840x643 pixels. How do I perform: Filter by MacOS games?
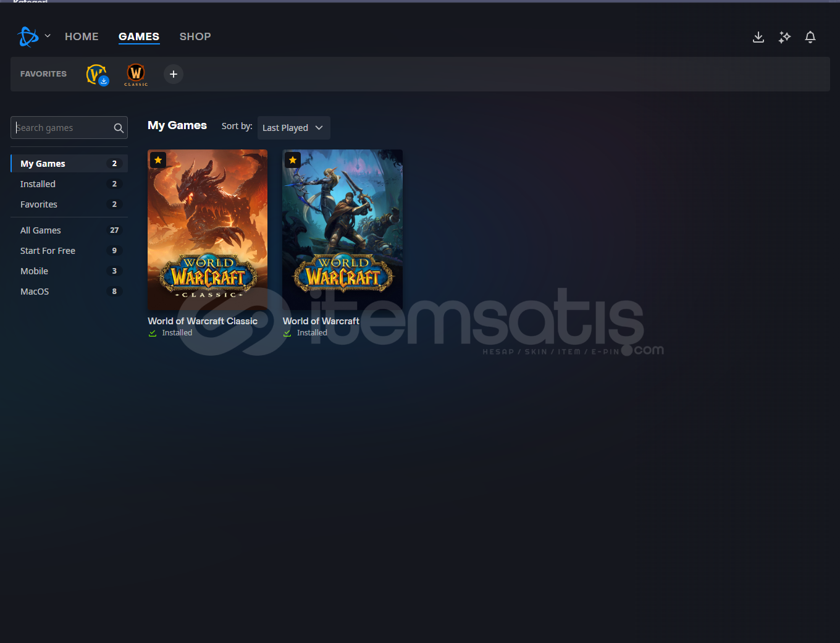pos(69,292)
